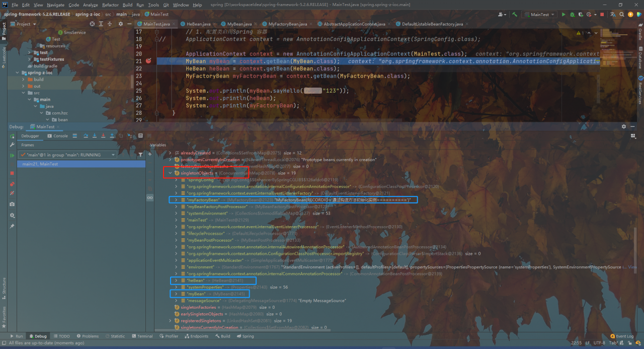This screenshot has width=644, height=349.
Task: Rerun MainTest in the Debug panel
Action: pyautogui.click(x=12, y=136)
